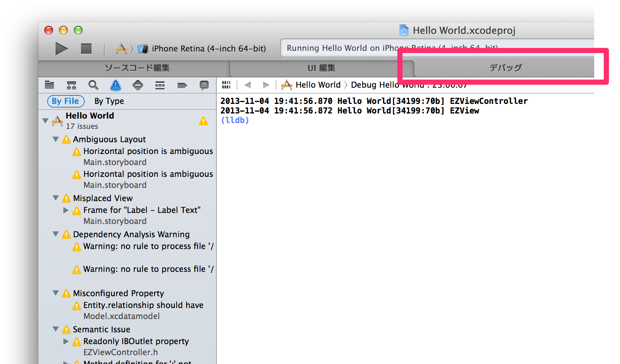Image resolution: width=620 pixels, height=364 pixels.
Task: Open the Symbol navigator icon
Action: pos(72,85)
